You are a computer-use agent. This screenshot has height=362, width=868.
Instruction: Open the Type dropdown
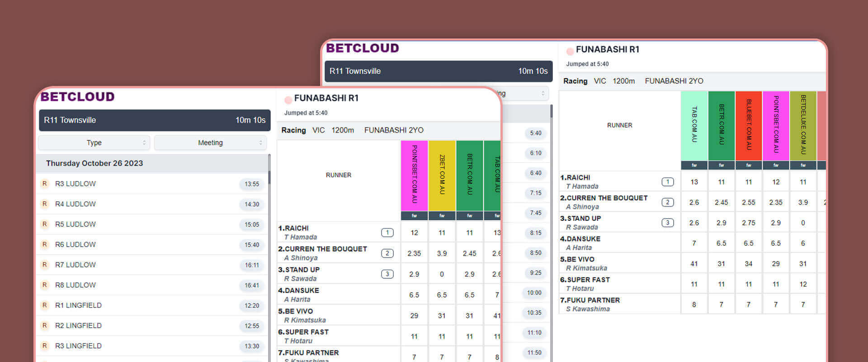(94, 143)
